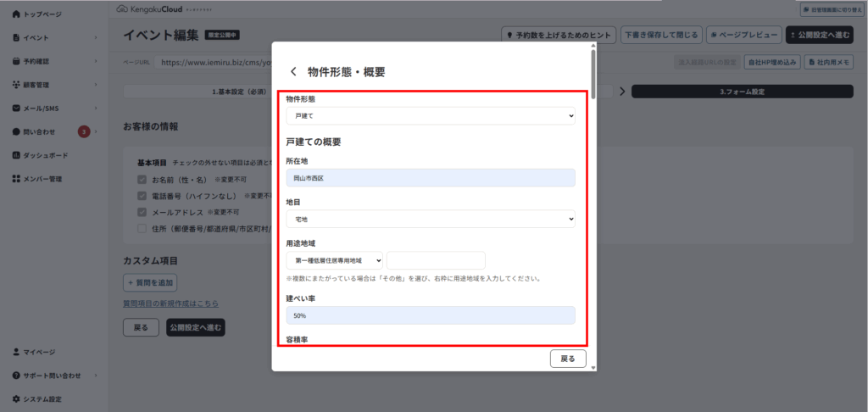The width and height of the screenshot is (868, 412).
Task: Click the dialog vertical scrollbar thumb
Action: 593,75
